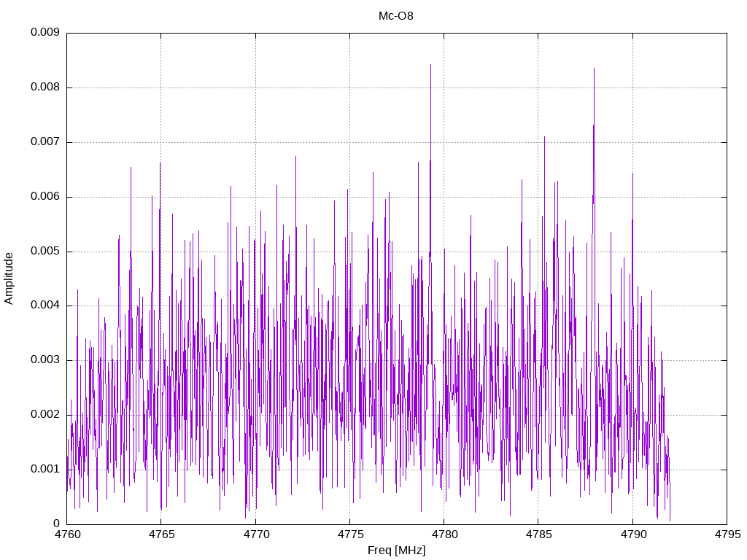The width and height of the screenshot is (747, 560).
Task: Click the plot title "Mc-O8"
Action: [x=395, y=16]
